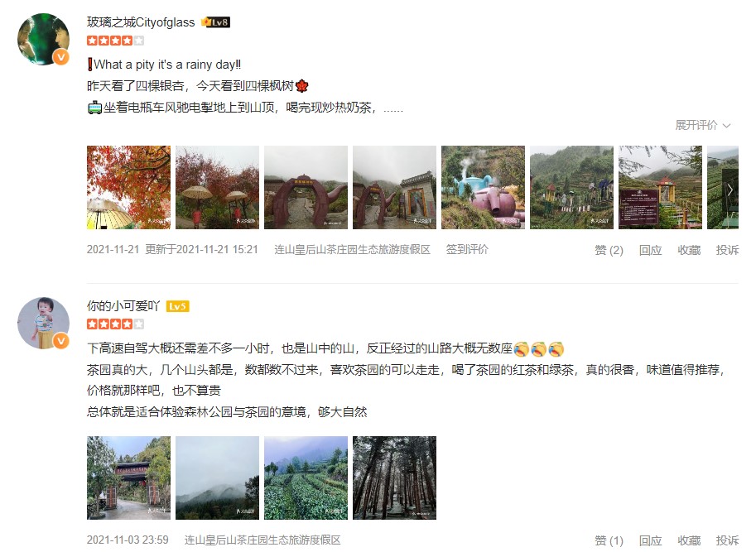Click next arrow on photo strip

pyautogui.click(x=730, y=190)
